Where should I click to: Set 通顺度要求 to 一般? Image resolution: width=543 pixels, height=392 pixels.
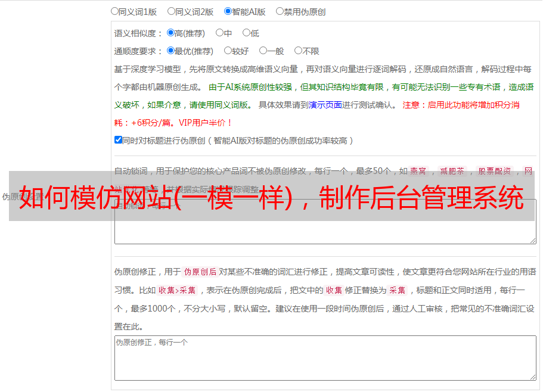pos(263,51)
